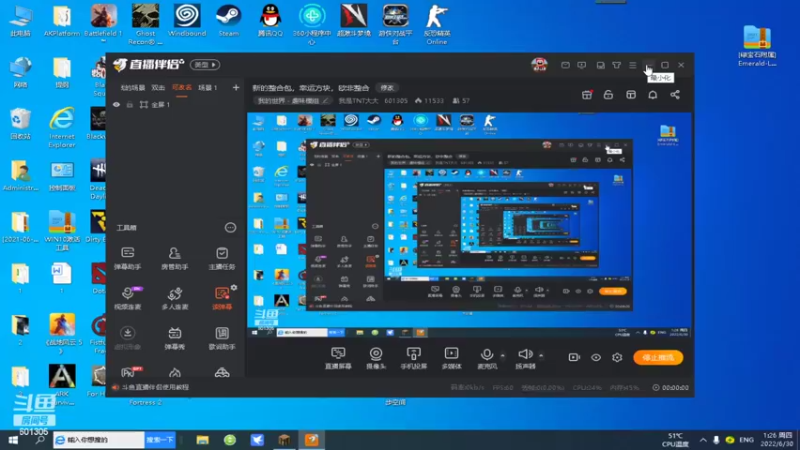Open File Explorer from taskbar
800x450 pixels.
[x=203, y=440]
